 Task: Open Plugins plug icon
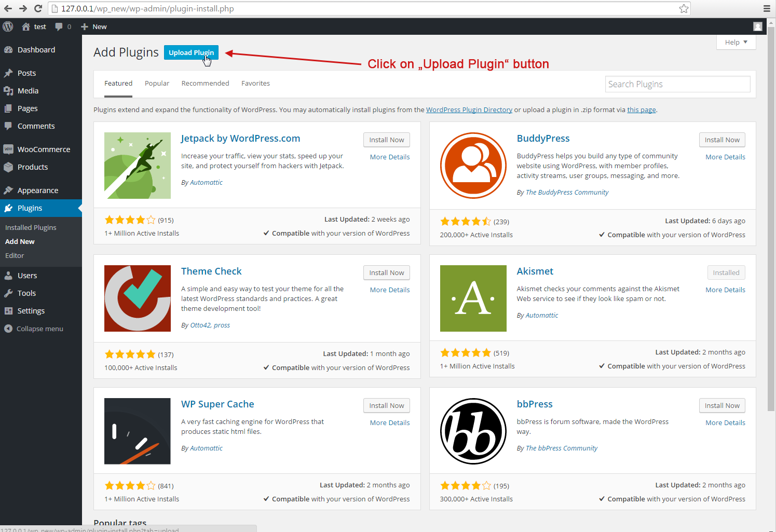coord(8,208)
